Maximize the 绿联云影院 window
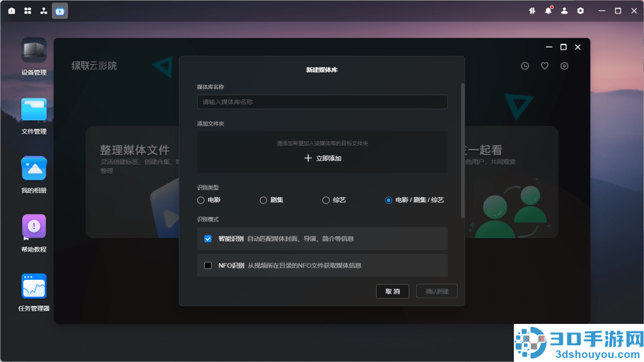 (x=563, y=47)
